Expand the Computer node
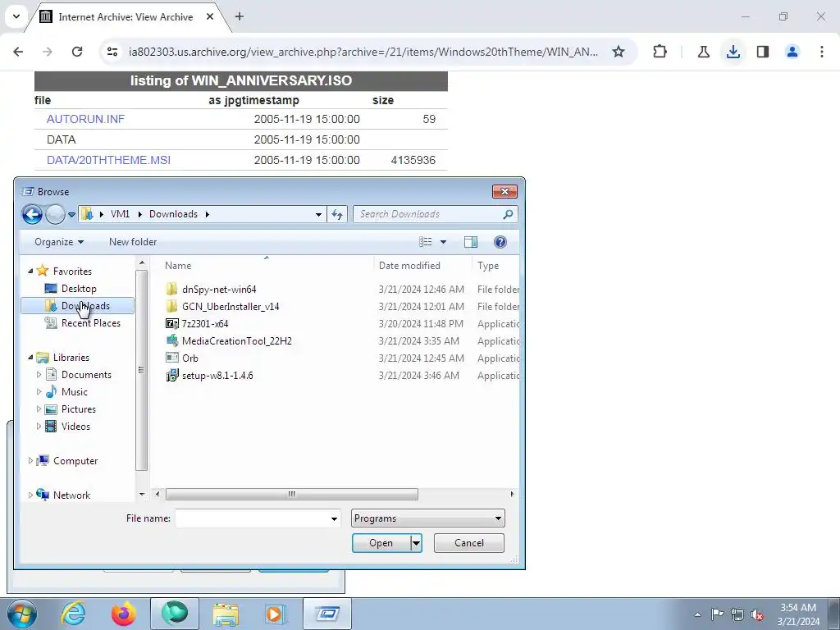Screen dimensions: 840x630 pyautogui.click(x=30, y=461)
